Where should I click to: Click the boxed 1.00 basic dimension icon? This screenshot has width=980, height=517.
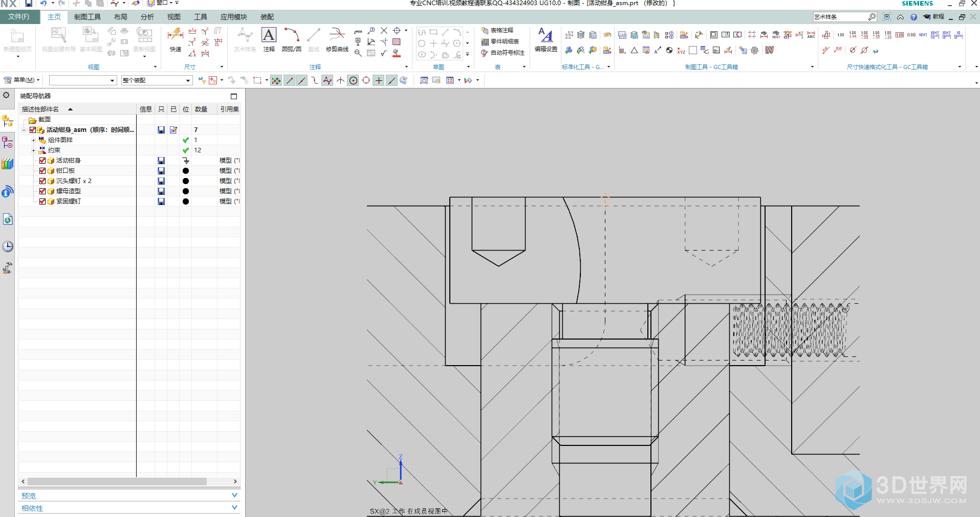coord(900,35)
